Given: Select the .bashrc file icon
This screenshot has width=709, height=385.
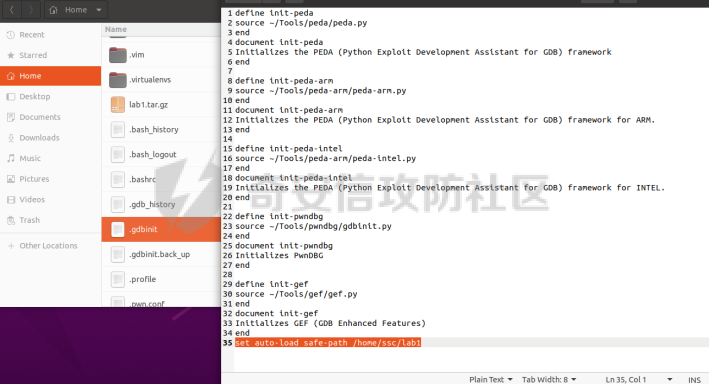Looking at the screenshot, I should point(118,179).
